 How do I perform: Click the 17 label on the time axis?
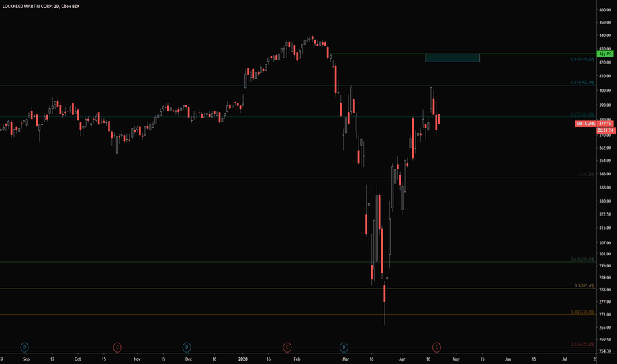click(52, 359)
